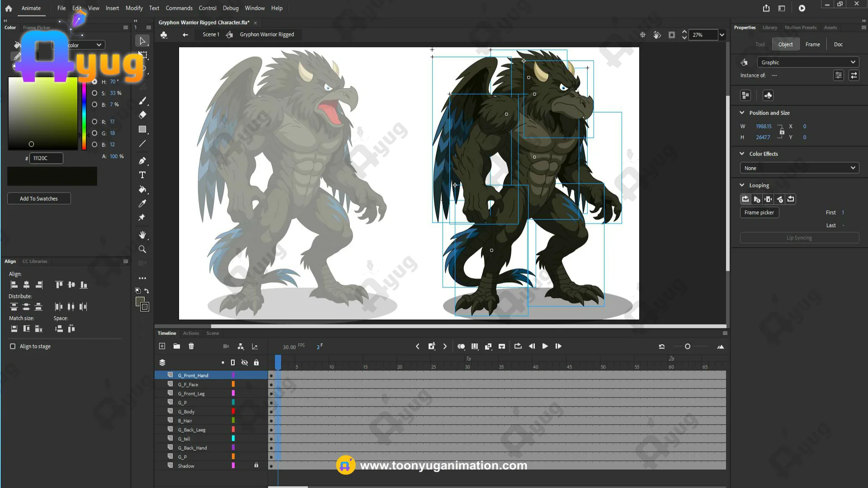This screenshot has height=488, width=868.
Task: Select the Zoom magnifier tool
Action: coord(142,249)
